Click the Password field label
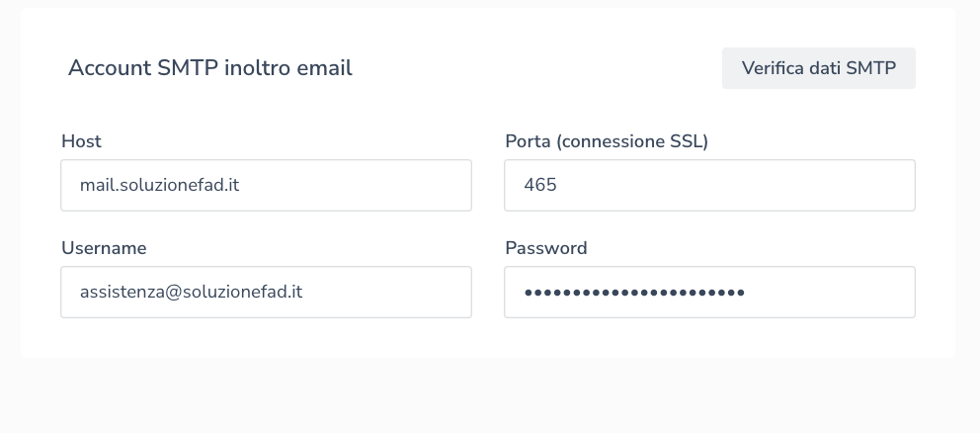 (x=545, y=248)
